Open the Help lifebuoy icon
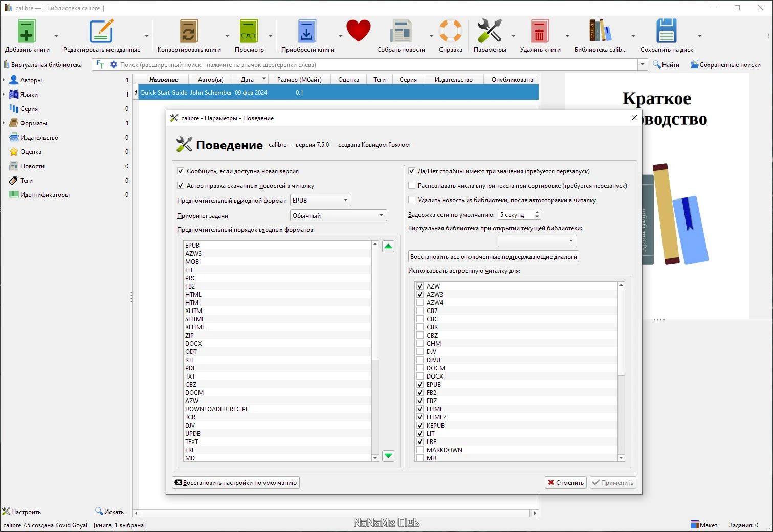The height and width of the screenshot is (532, 773). point(451,32)
